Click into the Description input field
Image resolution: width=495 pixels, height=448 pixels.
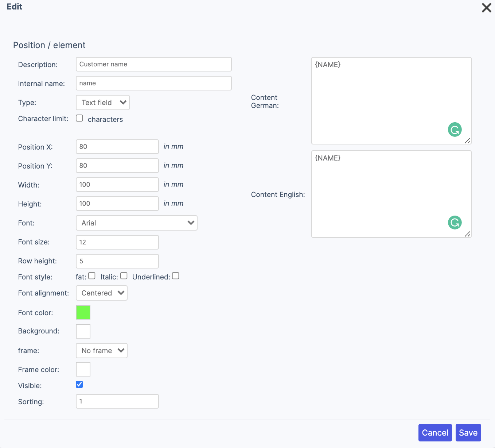pyautogui.click(x=153, y=64)
